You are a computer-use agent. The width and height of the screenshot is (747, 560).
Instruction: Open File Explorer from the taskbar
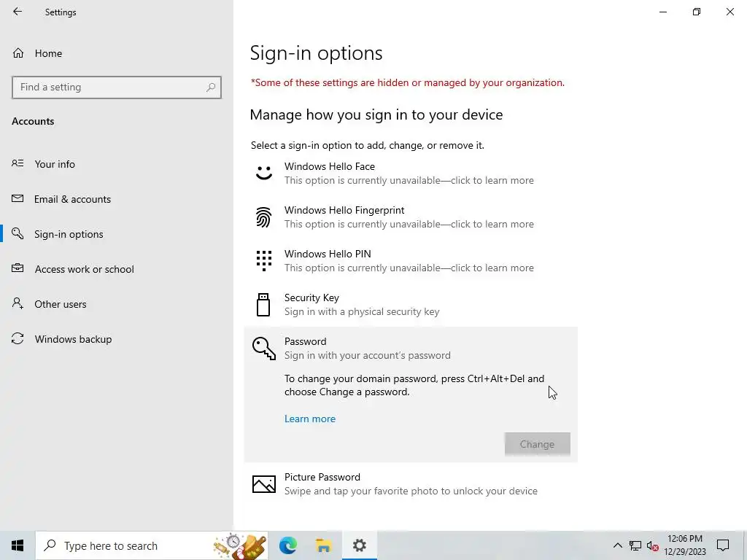click(x=323, y=545)
